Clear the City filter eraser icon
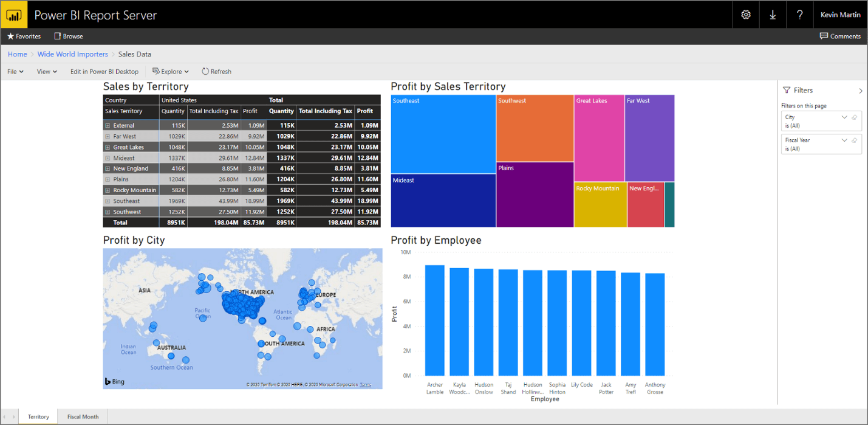This screenshot has width=868, height=425. (855, 117)
